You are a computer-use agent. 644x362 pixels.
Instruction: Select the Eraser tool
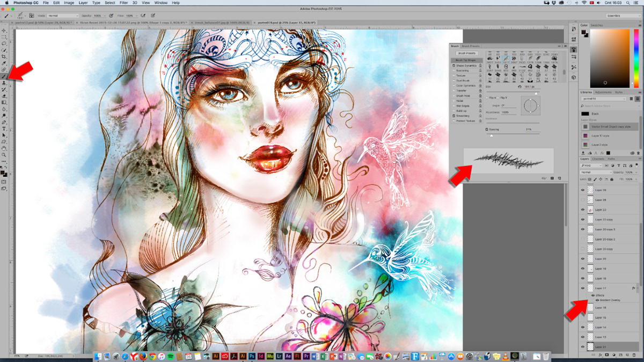pyautogui.click(x=4, y=96)
